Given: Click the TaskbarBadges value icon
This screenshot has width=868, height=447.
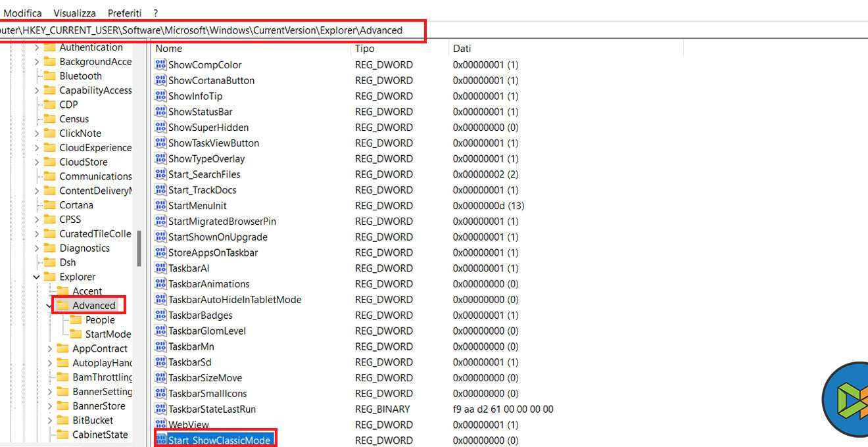Looking at the screenshot, I should (x=160, y=315).
